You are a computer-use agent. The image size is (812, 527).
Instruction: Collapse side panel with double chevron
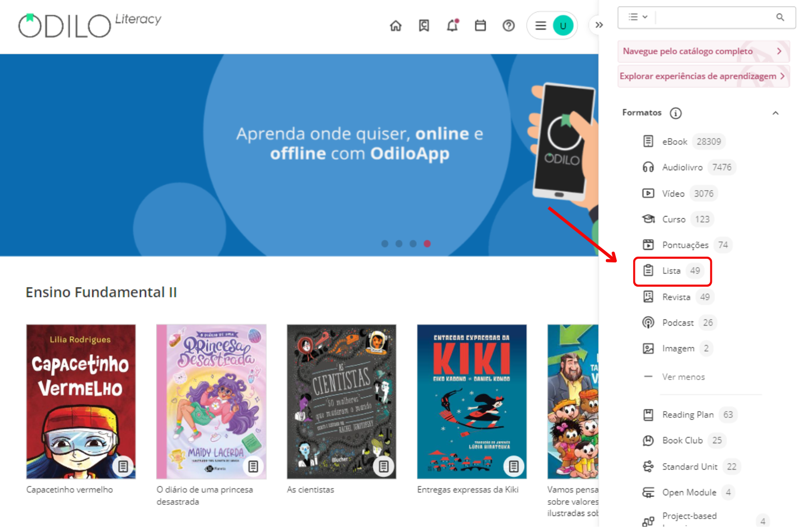(599, 25)
